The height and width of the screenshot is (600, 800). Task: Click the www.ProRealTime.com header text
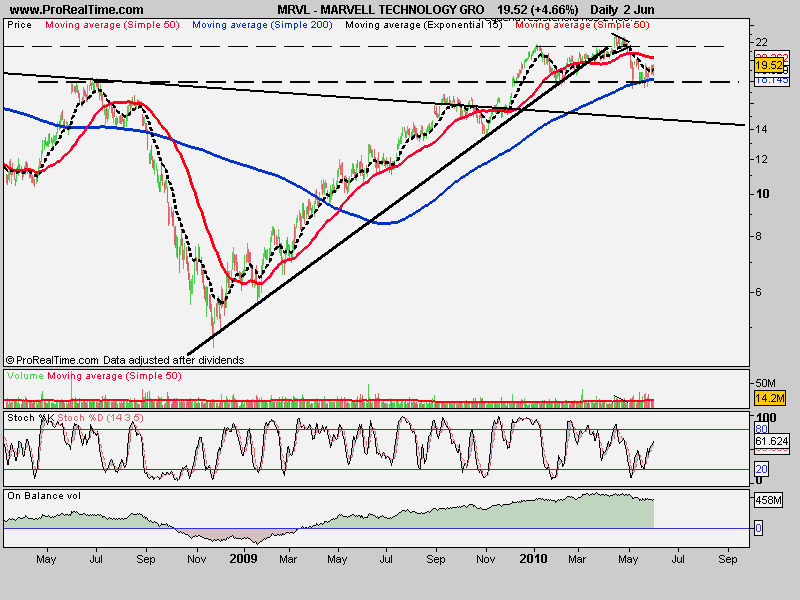(77, 9)
